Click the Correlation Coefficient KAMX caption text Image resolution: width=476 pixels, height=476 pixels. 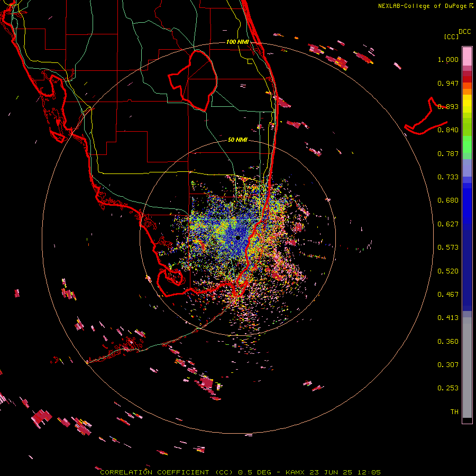[240, 472]
